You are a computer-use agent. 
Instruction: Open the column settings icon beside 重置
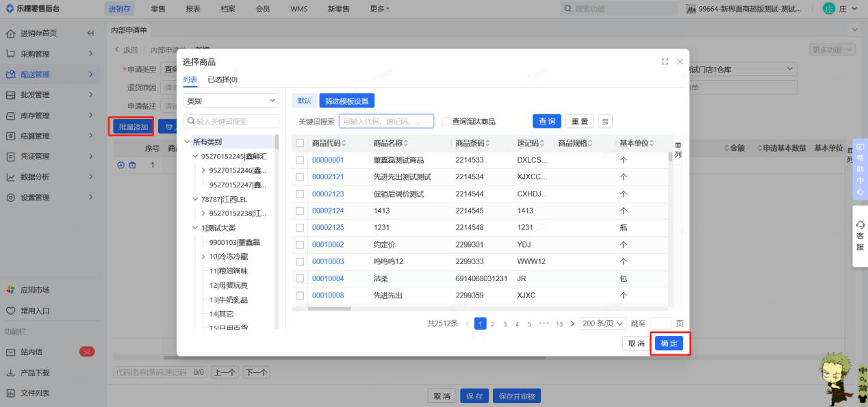coord(605,121)
